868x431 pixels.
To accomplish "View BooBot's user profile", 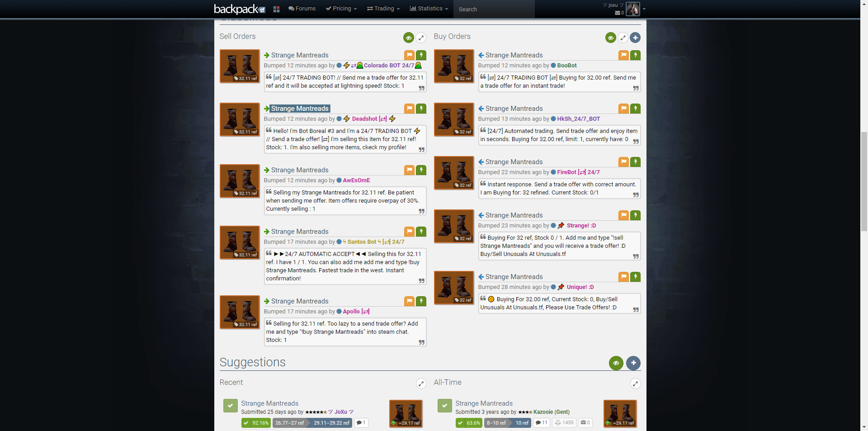I will point(567,66).
